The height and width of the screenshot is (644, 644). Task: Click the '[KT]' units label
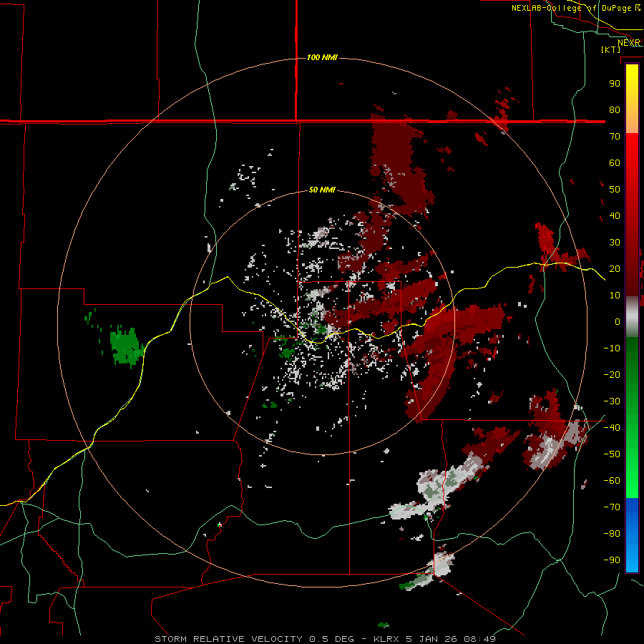coord(611,49)
